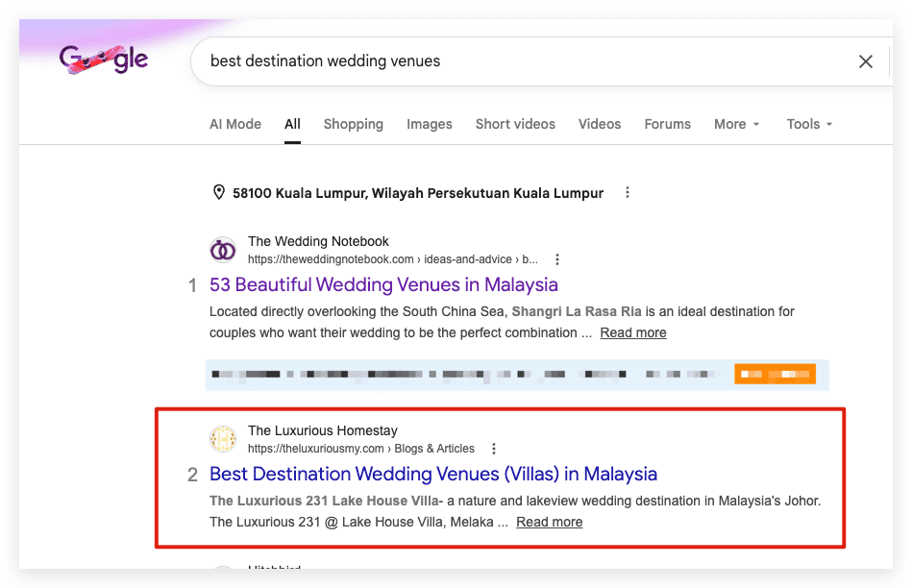Switch to AI Mode tab
Image resolution: width=912 pixels, height=588 pixels.
[x=235, y=124]
